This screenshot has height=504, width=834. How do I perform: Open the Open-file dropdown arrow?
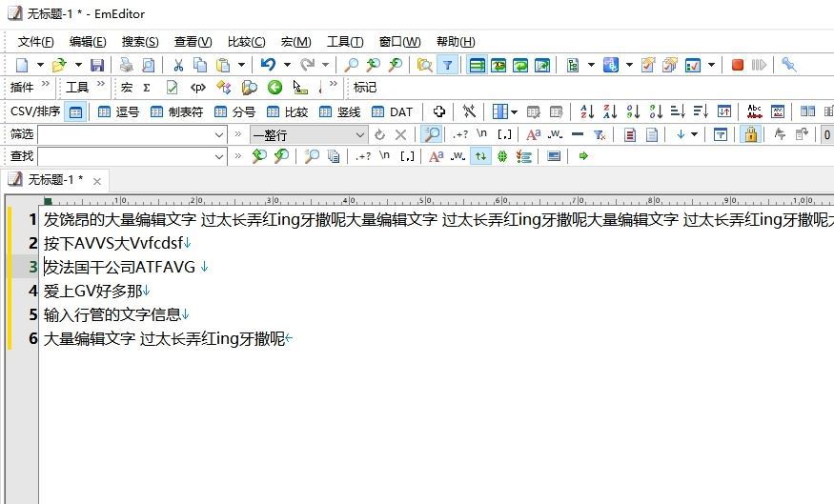point(78,65)
